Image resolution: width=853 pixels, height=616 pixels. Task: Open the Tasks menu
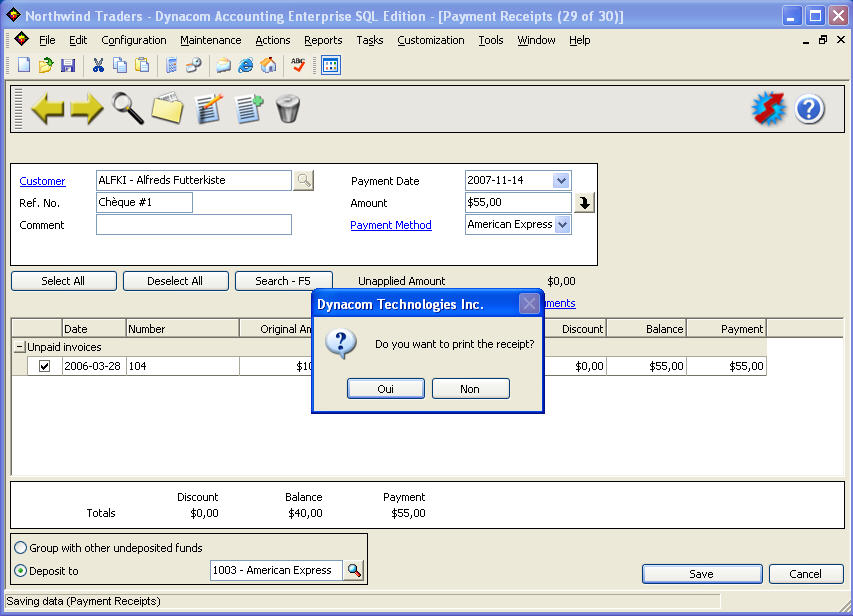pyautogui.click(x=370, y=40)
